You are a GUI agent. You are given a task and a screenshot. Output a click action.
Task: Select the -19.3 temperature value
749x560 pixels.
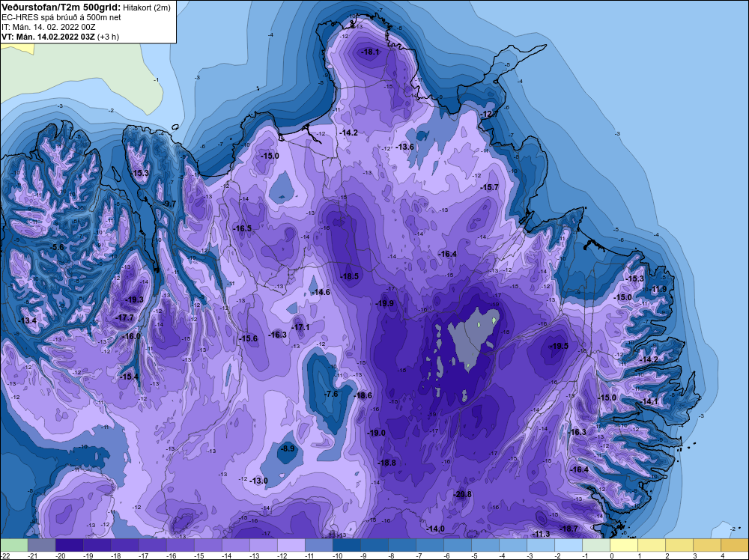click(134, 299)
